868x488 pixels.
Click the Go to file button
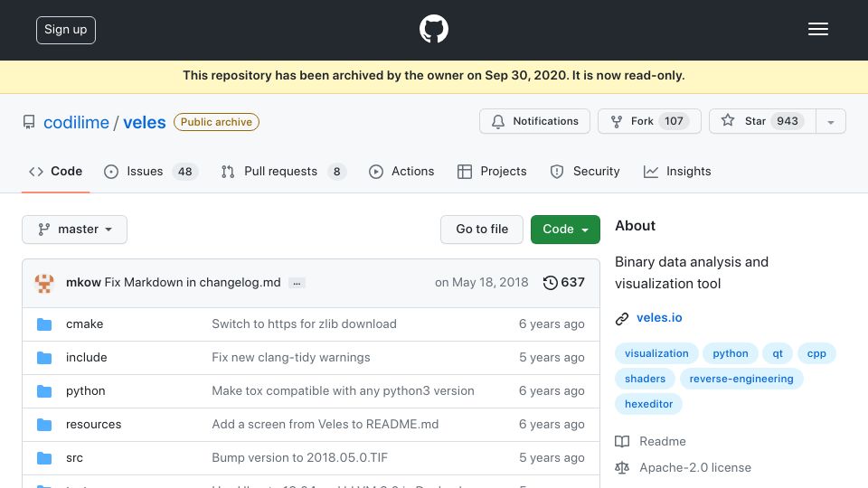point(482,229)
